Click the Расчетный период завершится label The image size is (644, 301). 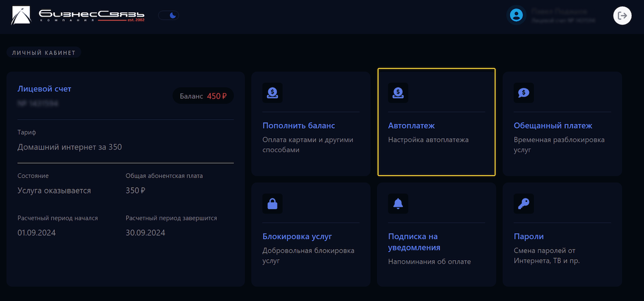171,218
